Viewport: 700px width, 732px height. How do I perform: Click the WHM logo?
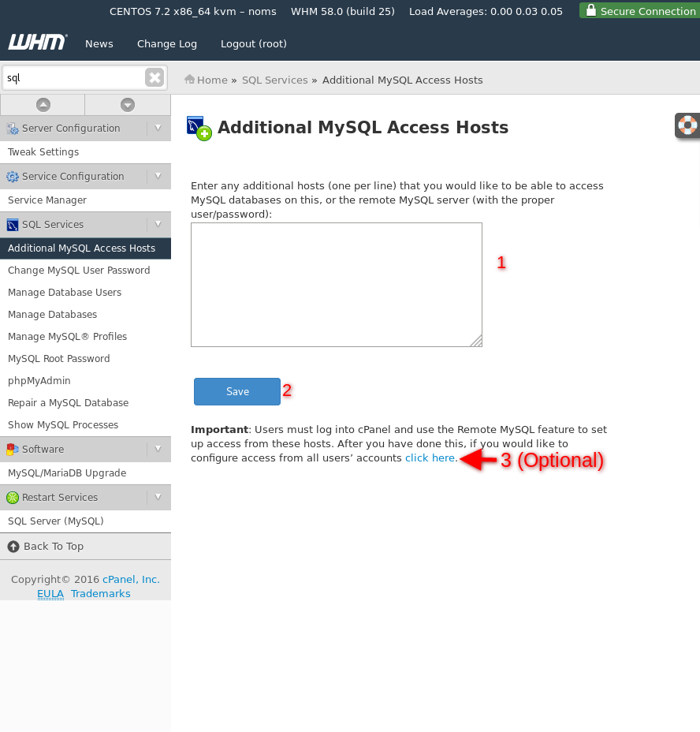[x=37, y=43]
